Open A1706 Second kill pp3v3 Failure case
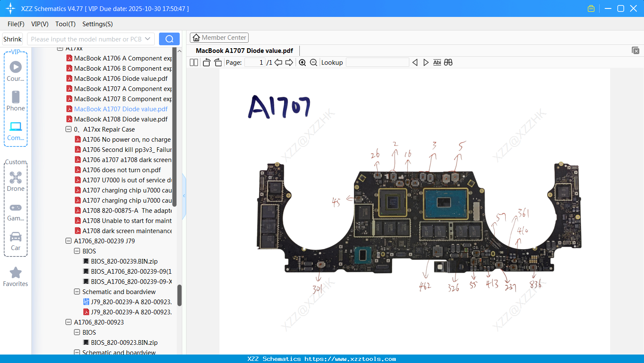 click(127, 150)
